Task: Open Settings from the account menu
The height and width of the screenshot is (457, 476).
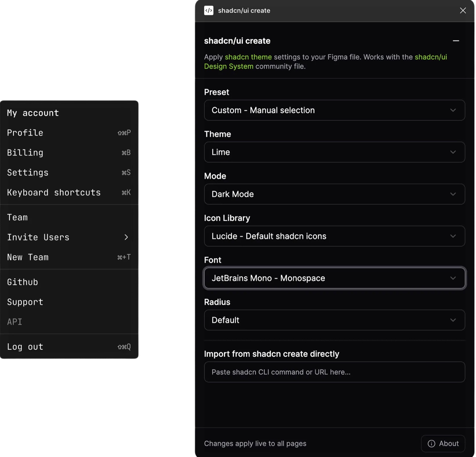Action: [69, 173]
